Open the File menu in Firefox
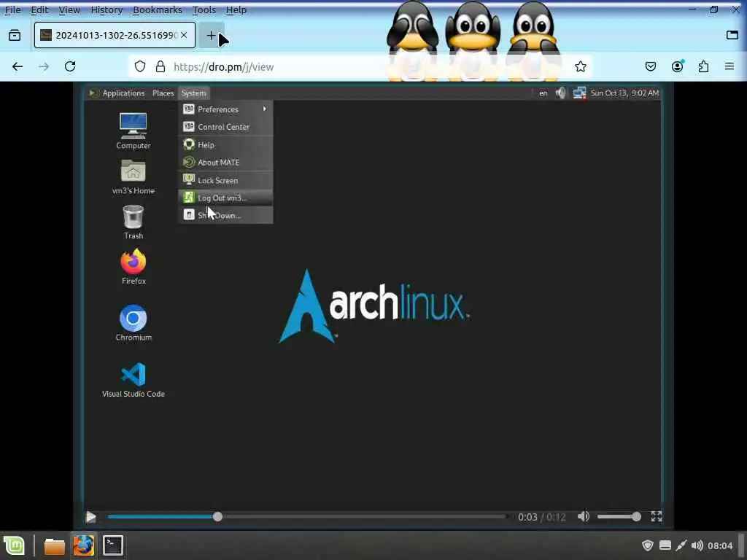Viewport: 747px width, 560px height. click(x=13, y=9)
